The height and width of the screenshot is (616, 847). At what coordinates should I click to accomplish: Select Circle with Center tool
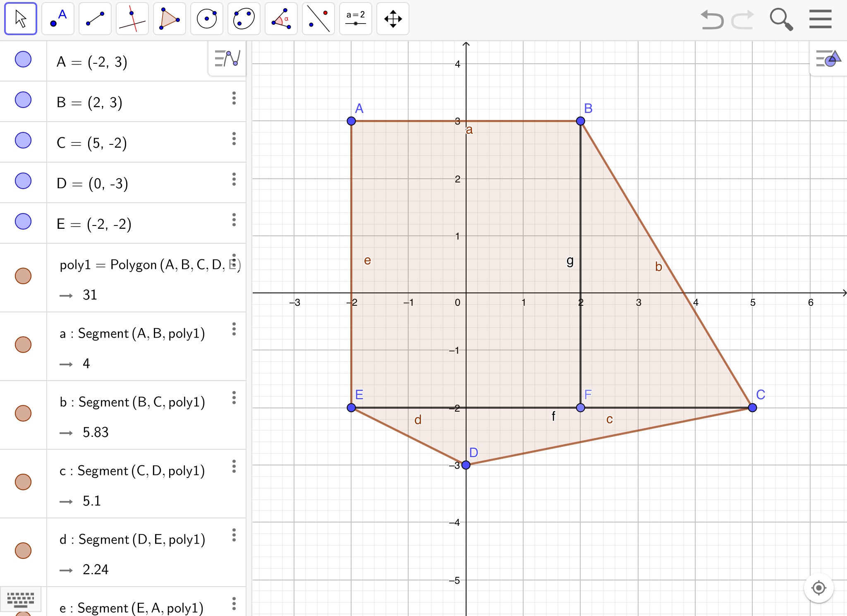(x=207, y=19)
